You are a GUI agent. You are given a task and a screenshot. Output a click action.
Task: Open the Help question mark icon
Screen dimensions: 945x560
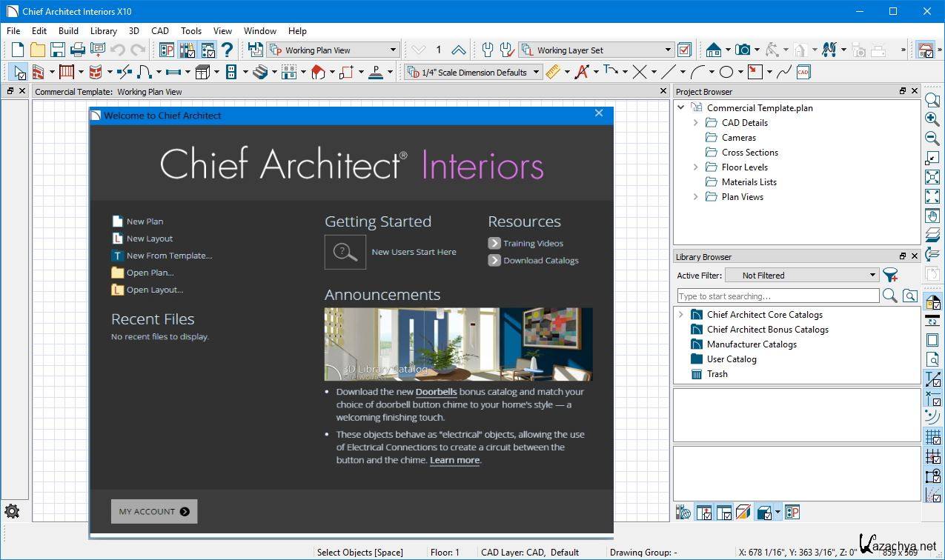click(227, 50)
